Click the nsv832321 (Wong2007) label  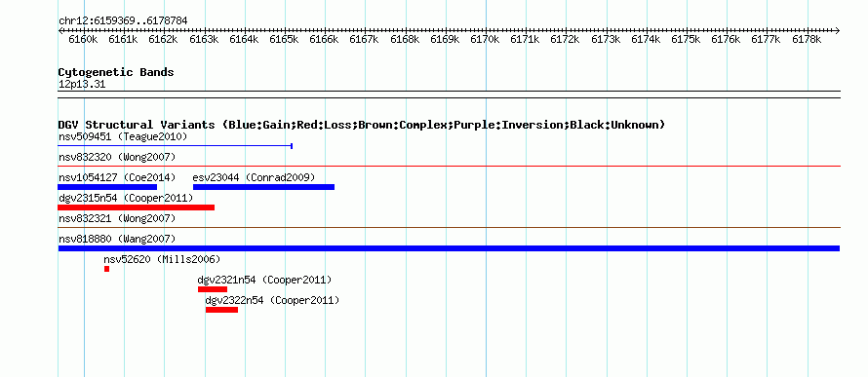click(117, 218)
